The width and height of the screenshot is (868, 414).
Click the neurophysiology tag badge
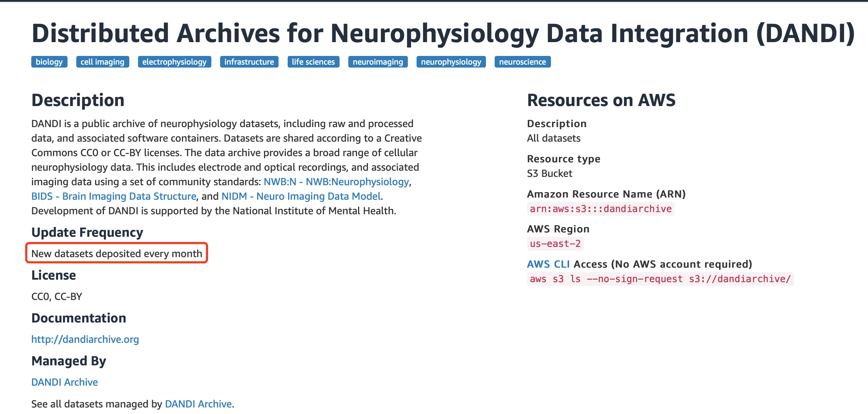[451, 62]
